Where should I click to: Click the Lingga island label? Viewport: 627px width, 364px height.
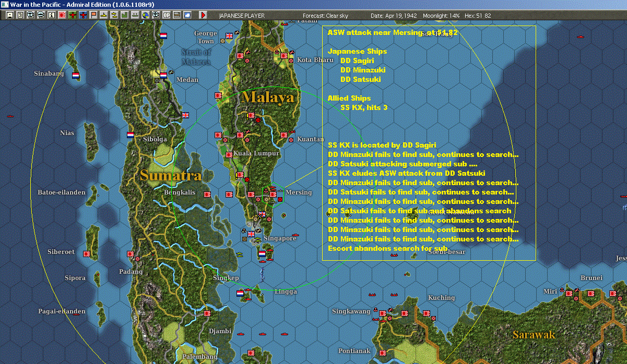point(285,292)
